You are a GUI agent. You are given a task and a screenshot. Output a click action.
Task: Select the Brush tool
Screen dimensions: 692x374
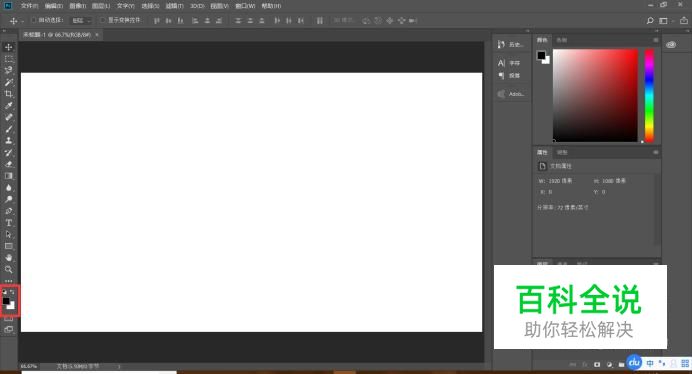point(8,129)
